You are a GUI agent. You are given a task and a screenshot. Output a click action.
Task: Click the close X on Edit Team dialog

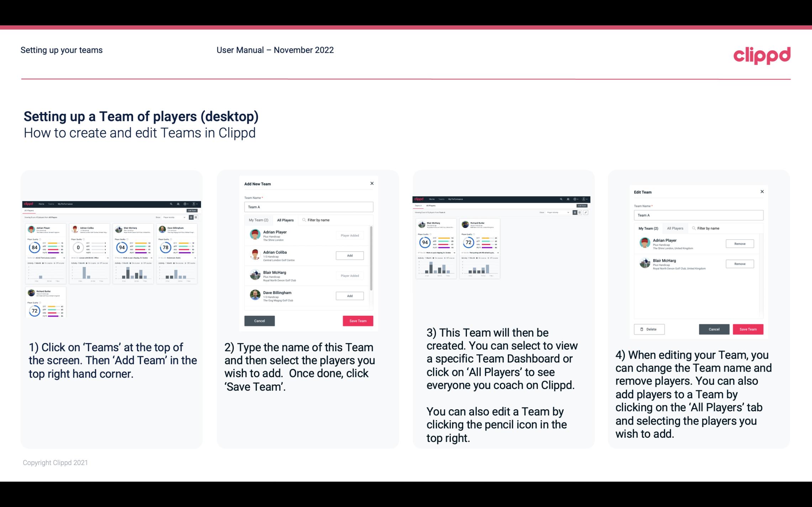762,192
